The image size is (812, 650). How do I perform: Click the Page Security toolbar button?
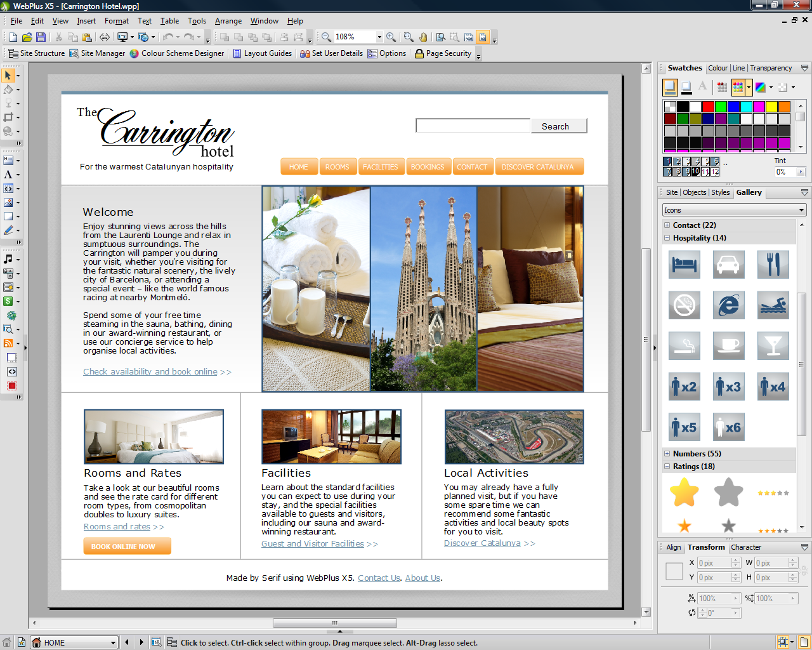[443, 53]
